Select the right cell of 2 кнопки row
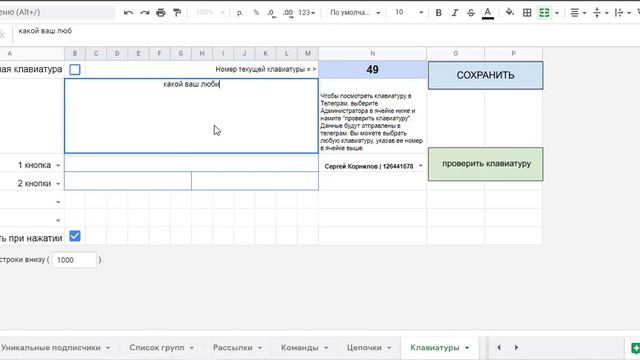This screenshot has height=360, width=640. tap(255, 181)
